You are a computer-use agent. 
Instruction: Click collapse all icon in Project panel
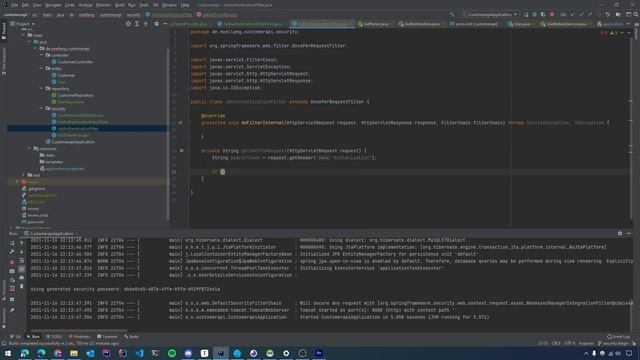[146, 24]
